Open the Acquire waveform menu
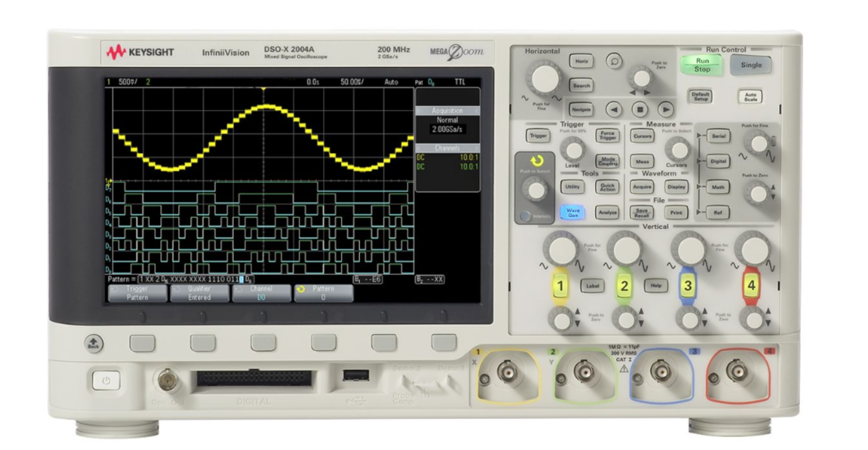868x450 pixels. pos(642,187)
